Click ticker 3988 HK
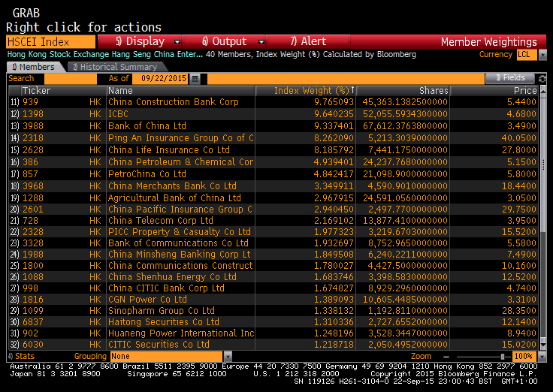The height and width of the screenshot is (392, 553). click(62, 126)
